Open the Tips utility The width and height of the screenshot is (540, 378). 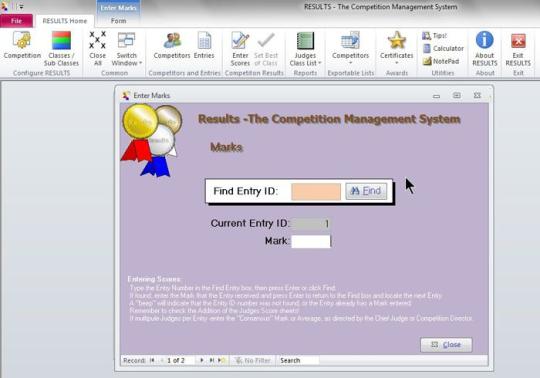435,35
